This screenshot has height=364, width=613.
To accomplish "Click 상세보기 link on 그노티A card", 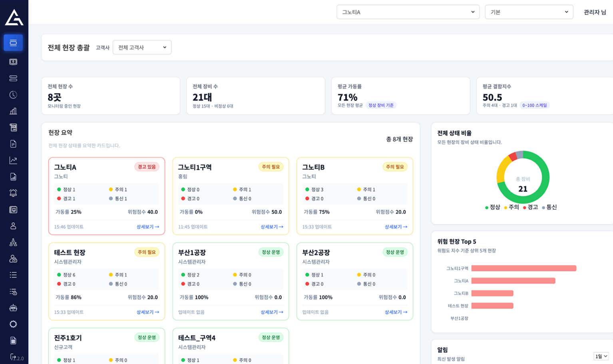I will point(147,227).
